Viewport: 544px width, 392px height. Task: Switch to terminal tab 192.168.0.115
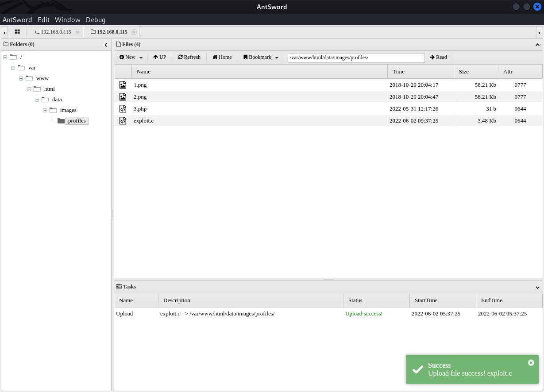pyautogui.click(x=53, y=32)
